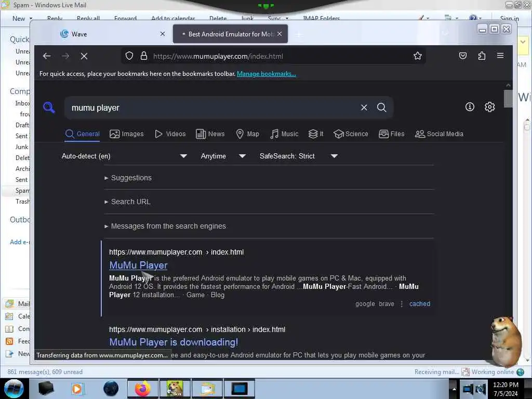Click the google engine label
This screenshot has width=532, height=399.
coord(365,304)
